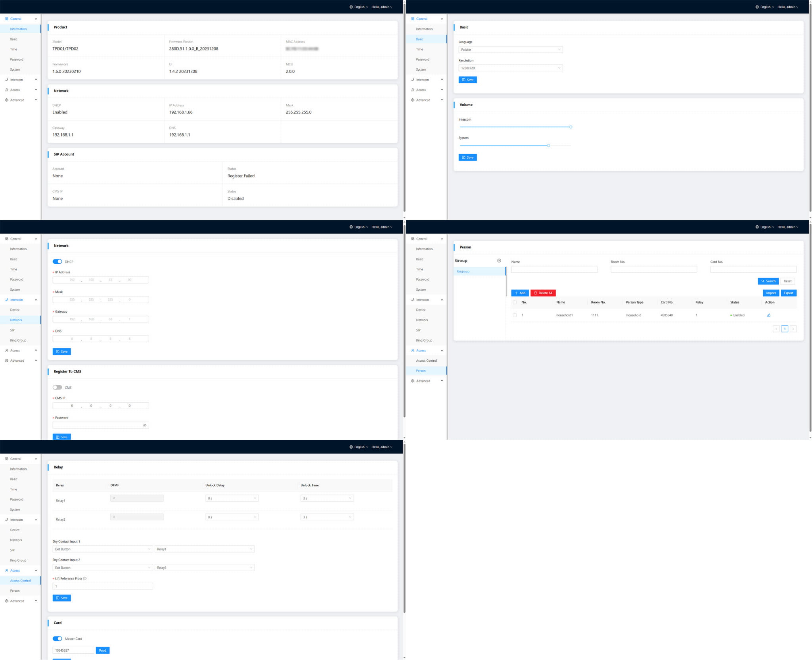Disable the DHCP toggle
The width and height of the screenshot is (812, 660).
click(57, 262)
